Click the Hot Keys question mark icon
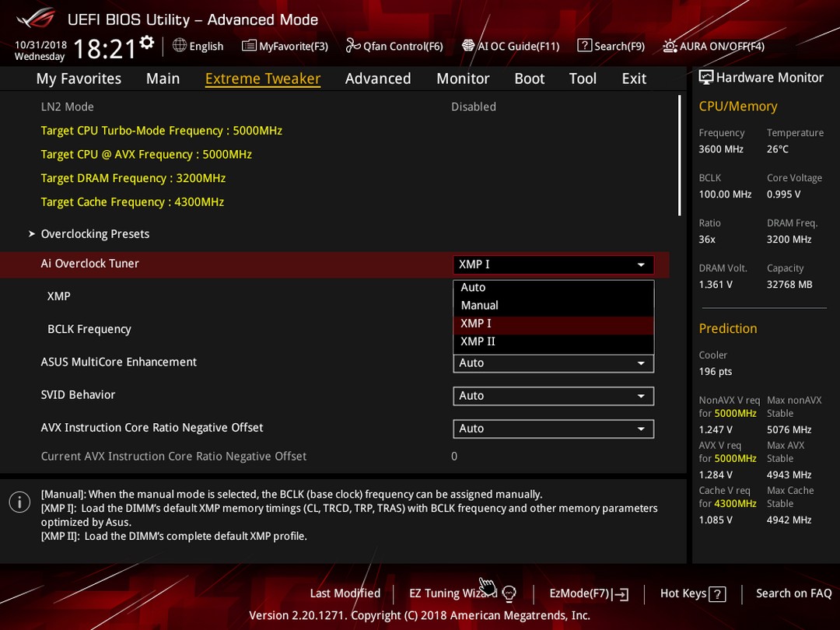The height and width of the screenshot is (630, 840). tap(717, 593)
